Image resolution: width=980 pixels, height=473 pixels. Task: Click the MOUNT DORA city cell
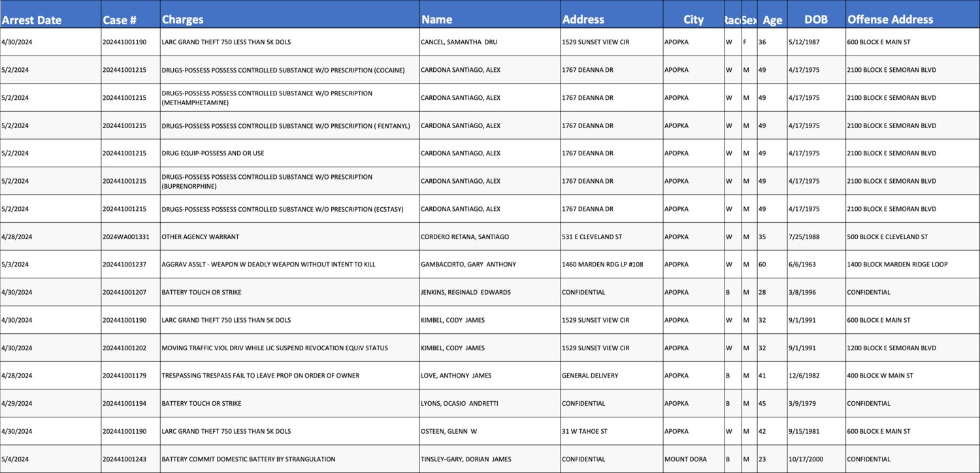tap(693, 459)
